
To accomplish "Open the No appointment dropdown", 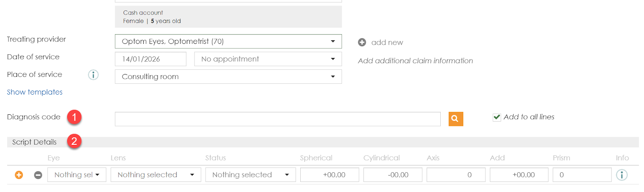I will tap(268, 59).
